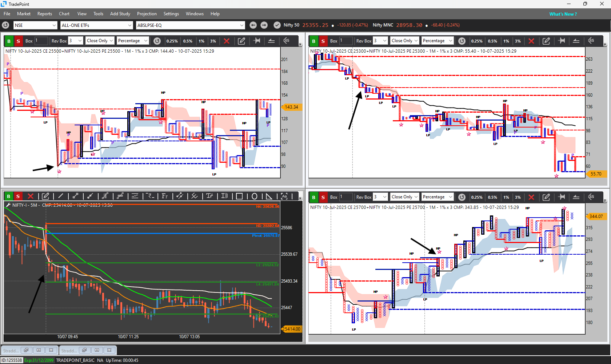Click the What's New? link

[x=563, y=14]
